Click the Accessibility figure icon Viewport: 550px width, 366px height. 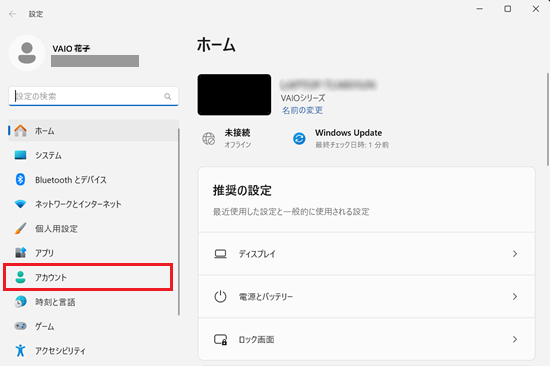(x=20, y=350)
